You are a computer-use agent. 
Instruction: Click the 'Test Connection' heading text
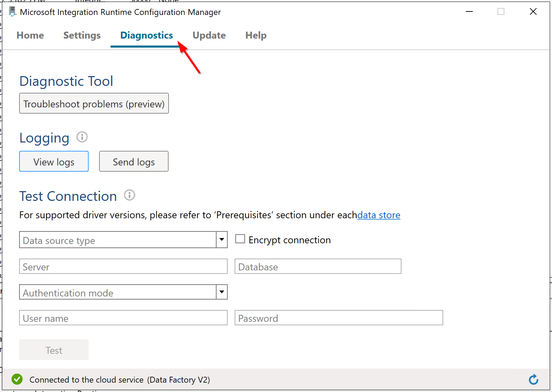point(68,196)
